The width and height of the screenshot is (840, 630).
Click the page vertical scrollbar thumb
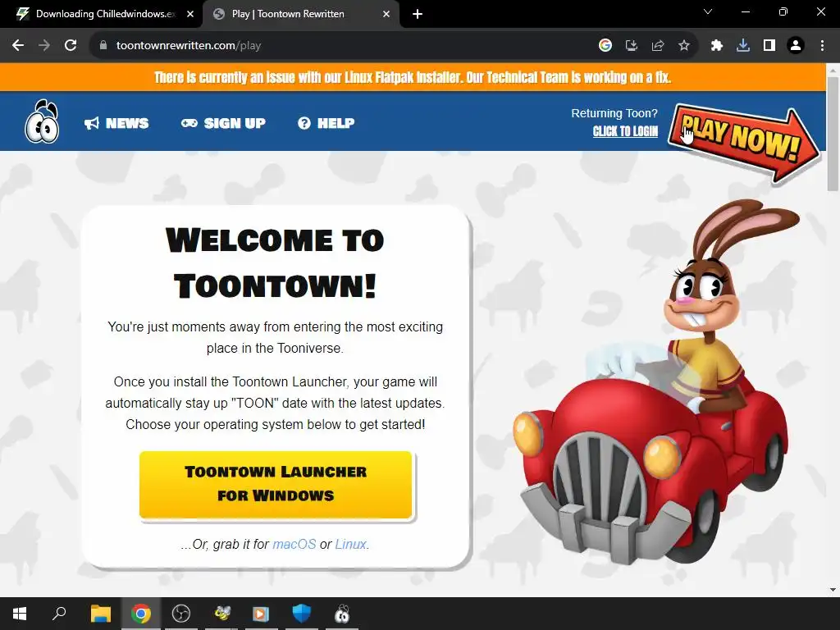(833, 134)
